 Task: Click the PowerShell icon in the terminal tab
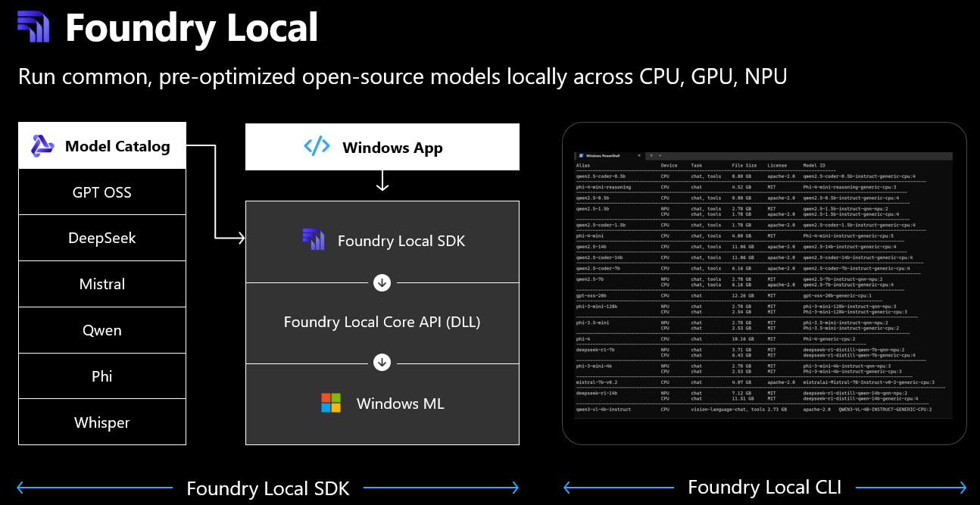(581, 156)
